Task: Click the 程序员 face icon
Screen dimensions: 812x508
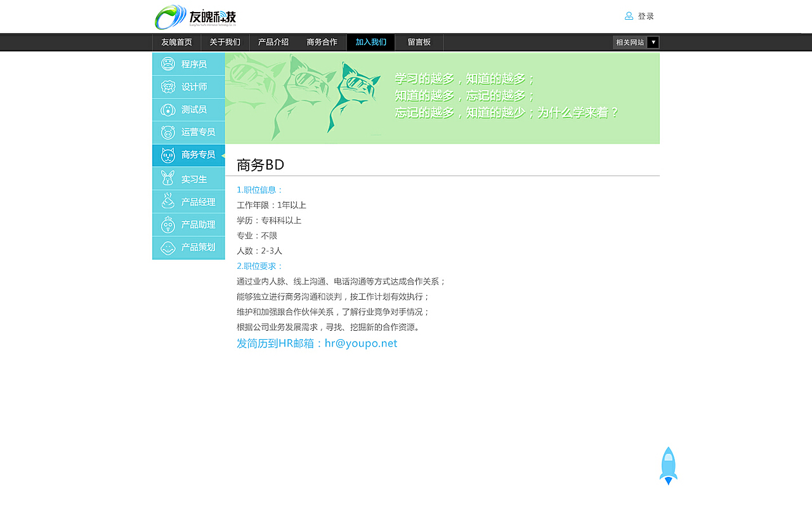Action: [x=168, y=64]
